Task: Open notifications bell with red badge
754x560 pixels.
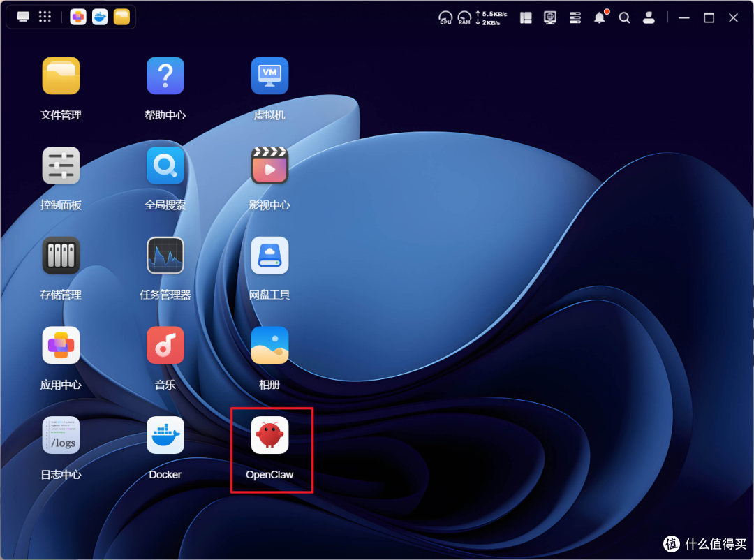Action: coord(600,17)
